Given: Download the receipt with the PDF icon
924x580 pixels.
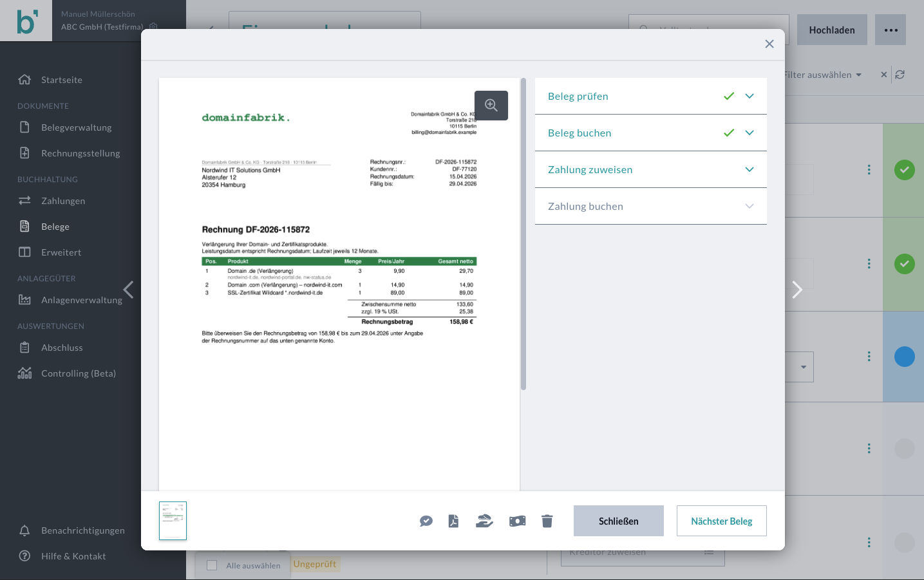Looking at the screenshot, I should pyautogui.click(x=454, y=521).
